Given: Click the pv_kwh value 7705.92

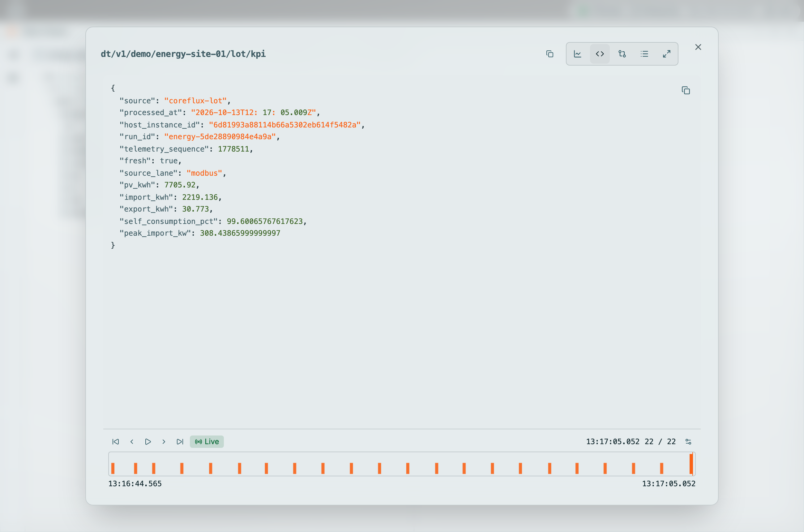Looking at the screenshot, I should (x=180, y=185).
